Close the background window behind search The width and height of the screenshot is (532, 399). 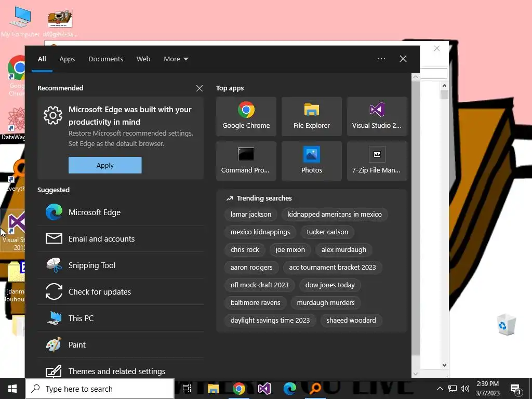436,48
